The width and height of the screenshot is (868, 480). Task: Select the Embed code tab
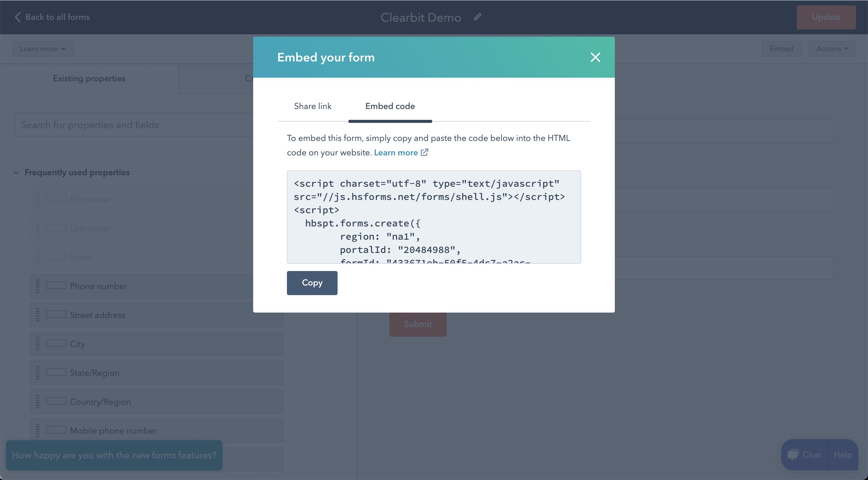(x=390, y=106)
